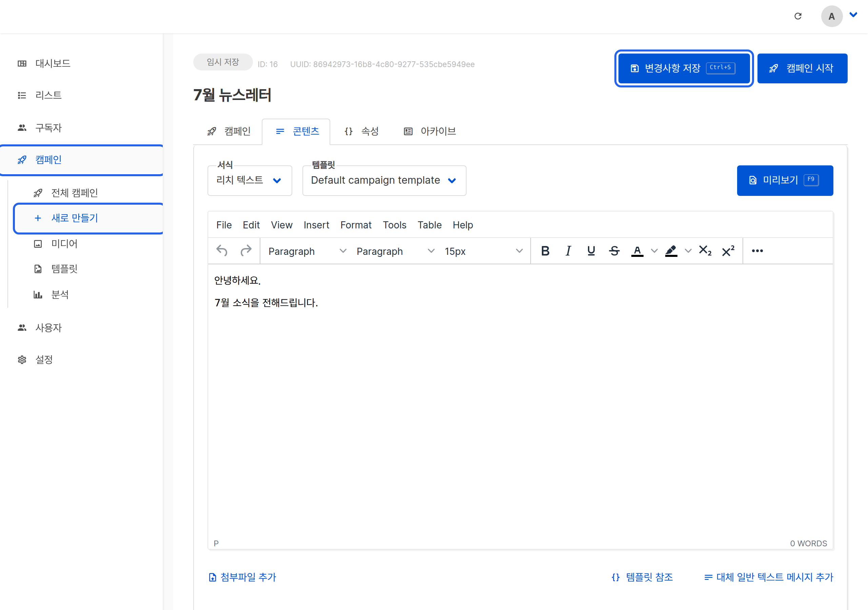
Task: Expand the account dropdown chevron
Action: 853,15
